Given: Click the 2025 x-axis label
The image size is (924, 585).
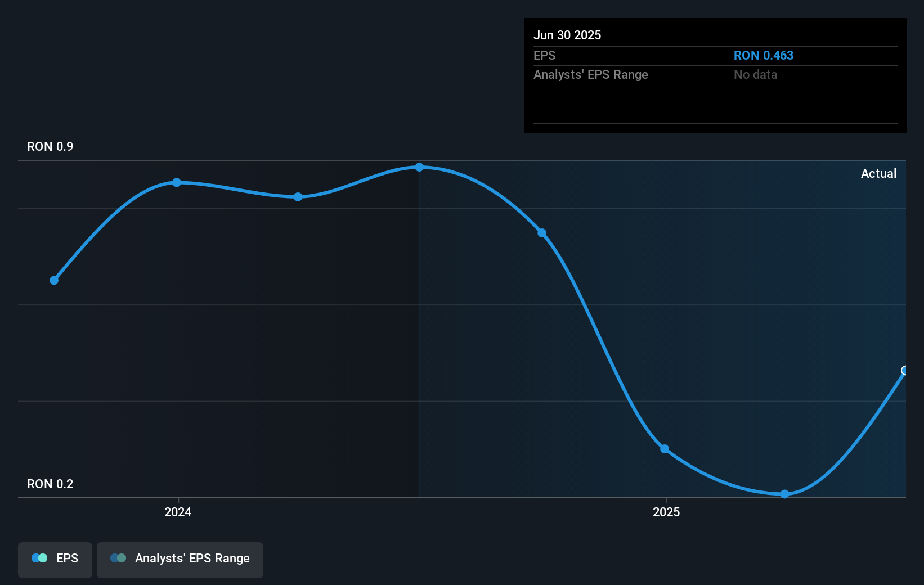Looking at the screenshot, I should coord(666,512).
